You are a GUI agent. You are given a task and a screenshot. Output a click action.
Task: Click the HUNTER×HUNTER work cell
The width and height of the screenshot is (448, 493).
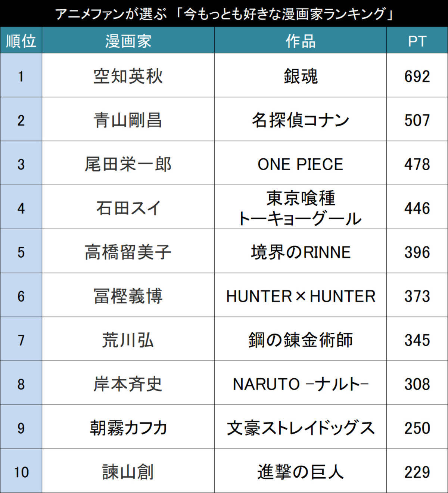[301, 296]
